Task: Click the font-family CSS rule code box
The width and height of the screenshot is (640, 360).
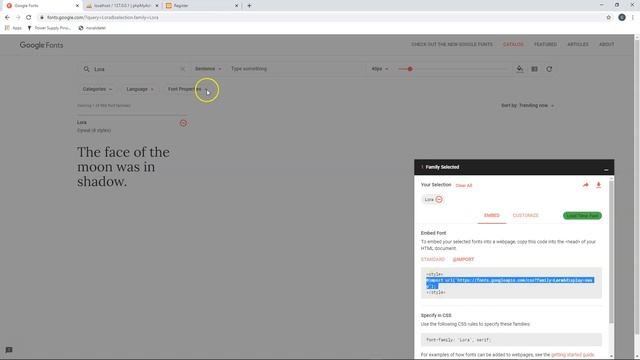Action: (511, 340)
